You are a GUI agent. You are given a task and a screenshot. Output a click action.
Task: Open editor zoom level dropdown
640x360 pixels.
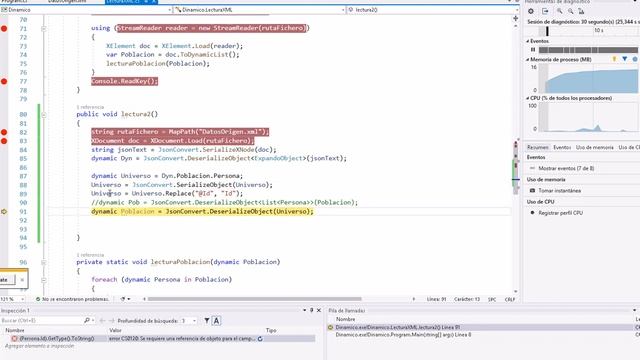pyautogui.click(x=22, y=299)
